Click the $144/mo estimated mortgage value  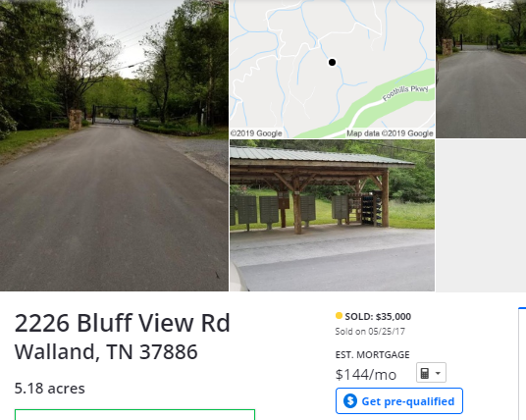pyautogui.click(x=366, y=375)
